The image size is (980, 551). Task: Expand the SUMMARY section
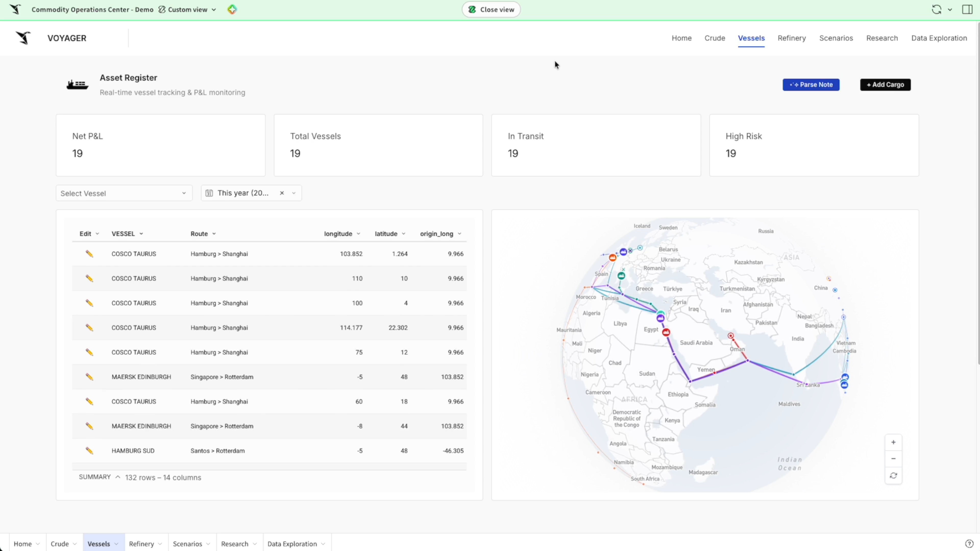coord(99,477)
